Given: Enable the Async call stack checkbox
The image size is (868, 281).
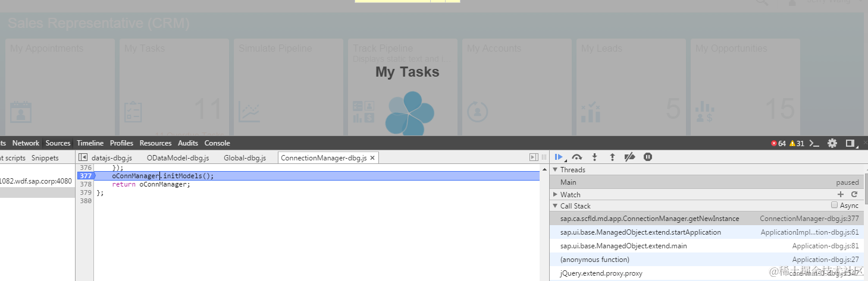Looking at the screenshot, I should (835, 206).
